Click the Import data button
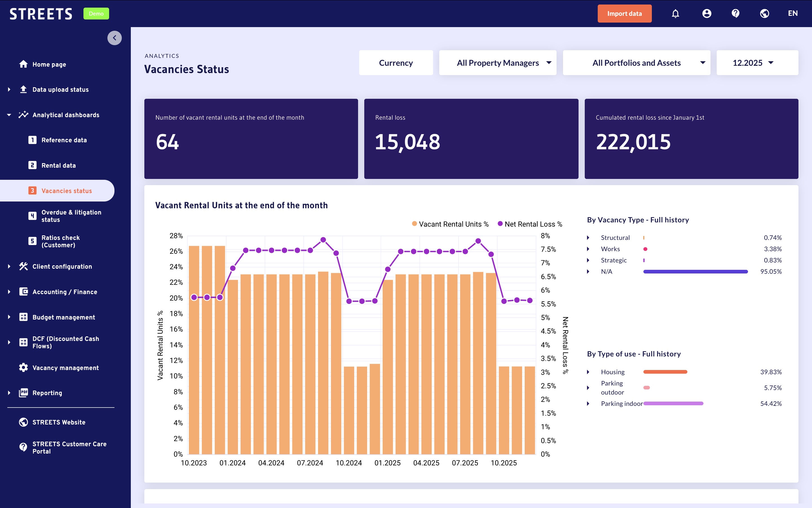Viewport: 812px width, 508px height. 625,14
